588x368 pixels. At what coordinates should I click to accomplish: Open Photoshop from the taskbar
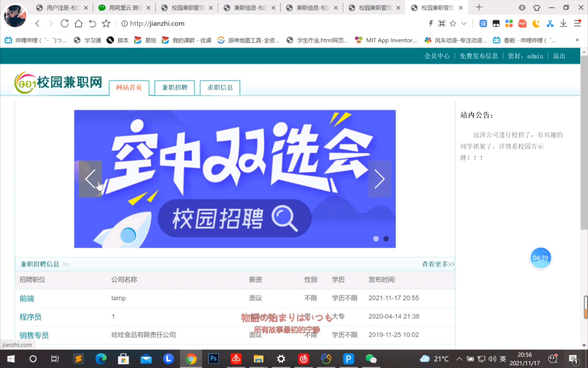tap(213, 358)
